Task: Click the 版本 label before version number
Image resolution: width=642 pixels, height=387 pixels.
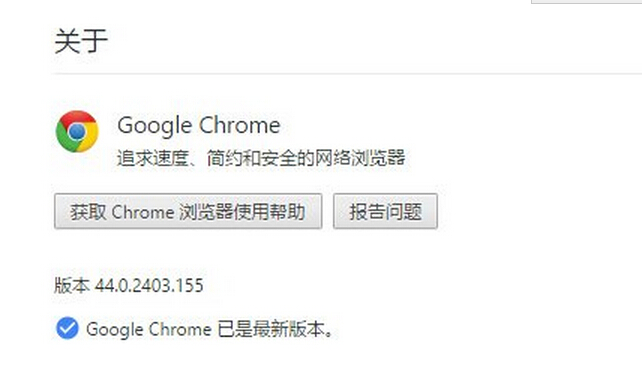Action: click(72, 285)
